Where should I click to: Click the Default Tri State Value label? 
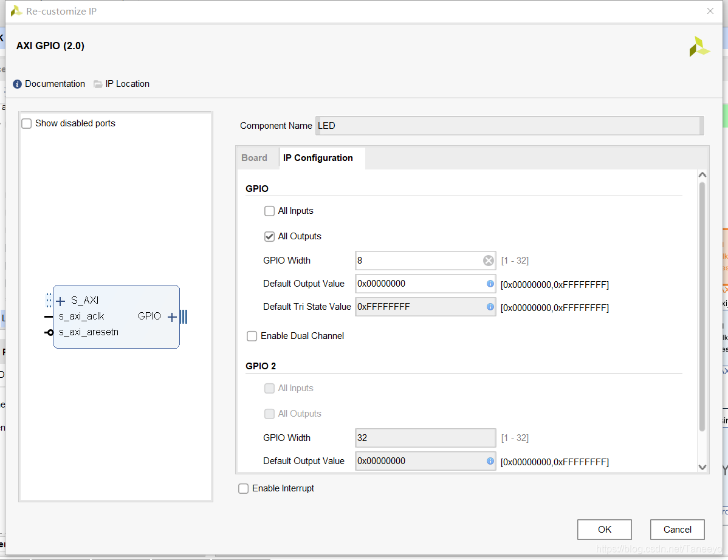click(307, 307)
